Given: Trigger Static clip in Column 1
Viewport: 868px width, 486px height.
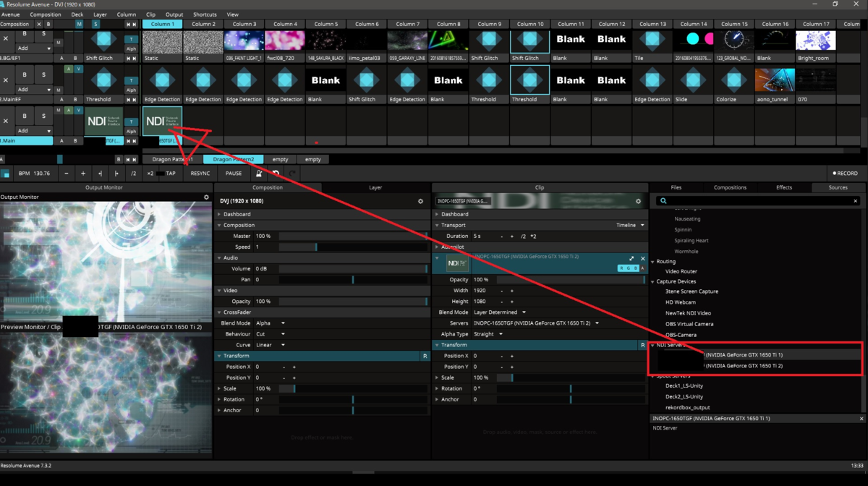Looking at the screenshot, I should click(162, 41).
